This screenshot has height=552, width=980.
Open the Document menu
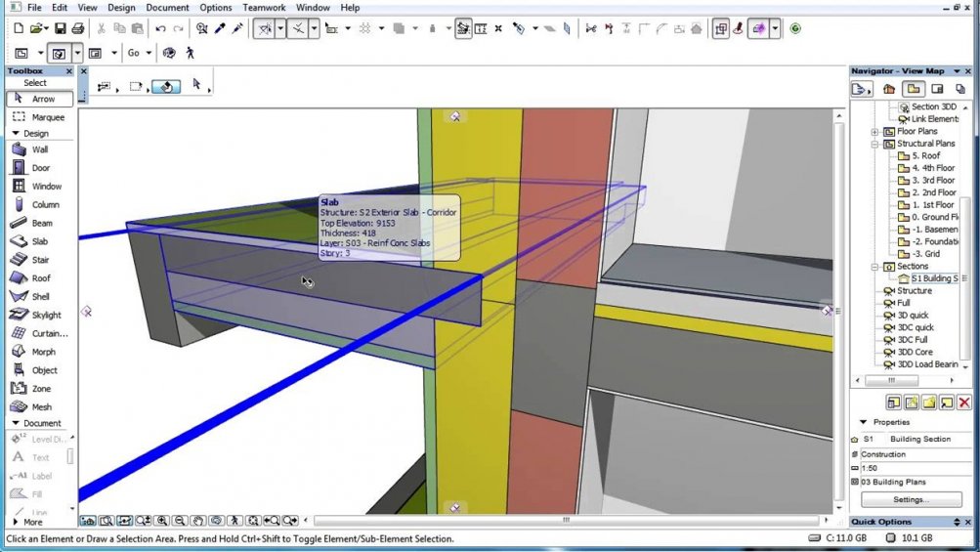[x=167, y=8]
